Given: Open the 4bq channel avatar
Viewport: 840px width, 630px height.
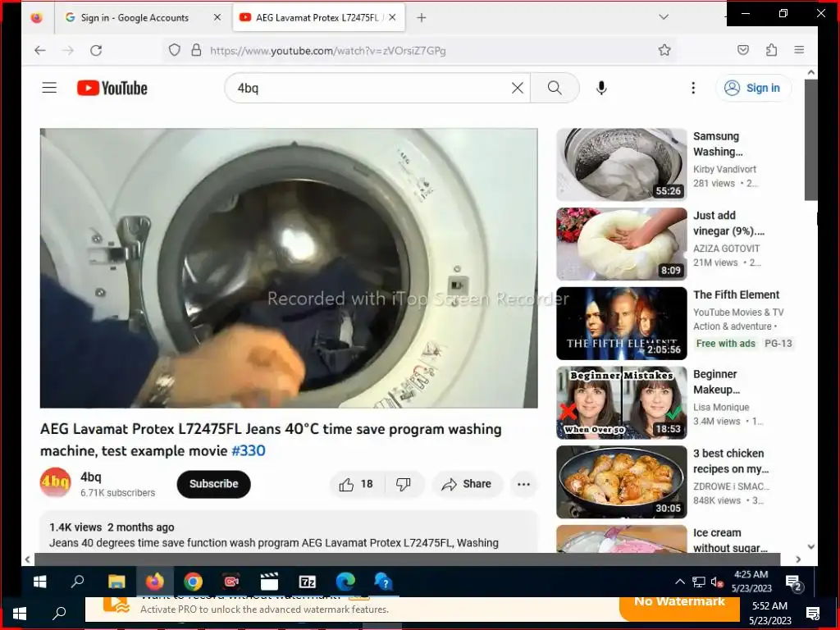Looking at the screenshot, I should (x=55, y=482).
